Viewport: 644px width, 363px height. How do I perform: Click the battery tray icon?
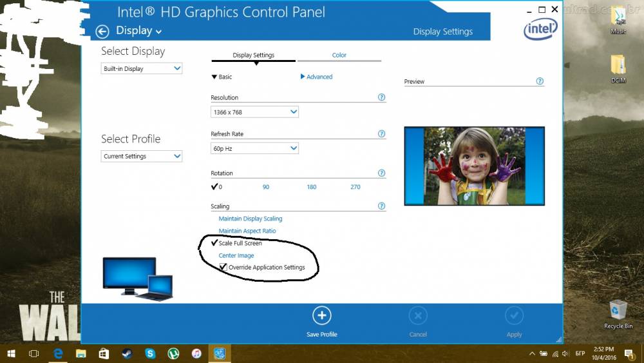click(x=544, y=353)
